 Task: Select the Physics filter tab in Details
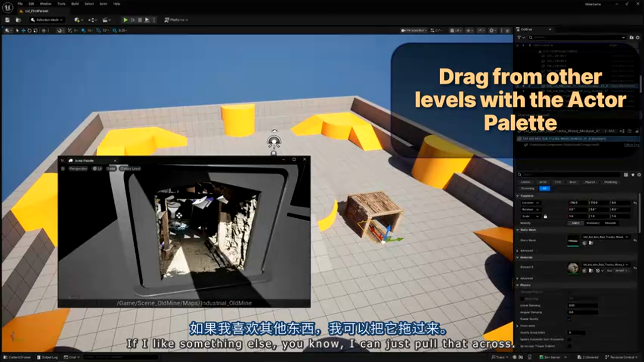point(590,182)
